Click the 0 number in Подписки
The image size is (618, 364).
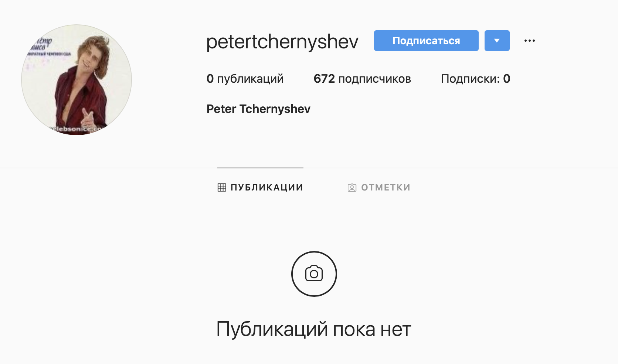click(507, 79)
